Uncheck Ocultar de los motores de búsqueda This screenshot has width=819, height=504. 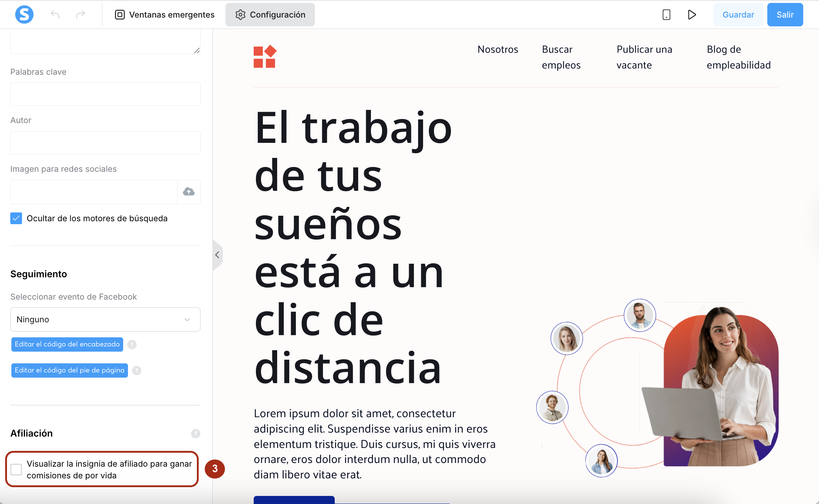tap(16, 218)
